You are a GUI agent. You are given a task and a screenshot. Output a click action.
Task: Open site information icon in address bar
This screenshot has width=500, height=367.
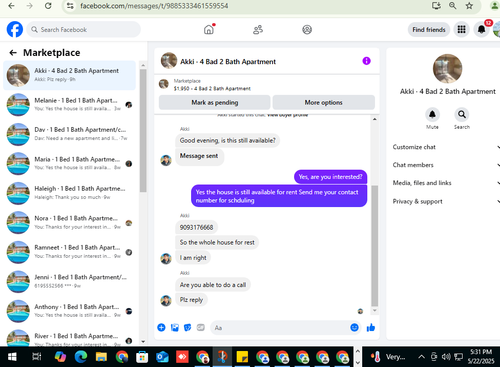[x=70, y=6]
